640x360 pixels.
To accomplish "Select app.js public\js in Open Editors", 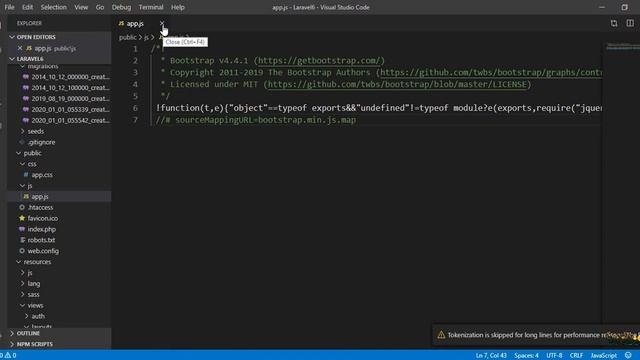I will coord(60,48).
